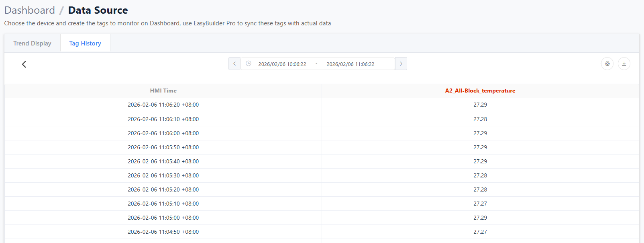Click the 27.27 value at 11:05:10

[x=480, y=204]
